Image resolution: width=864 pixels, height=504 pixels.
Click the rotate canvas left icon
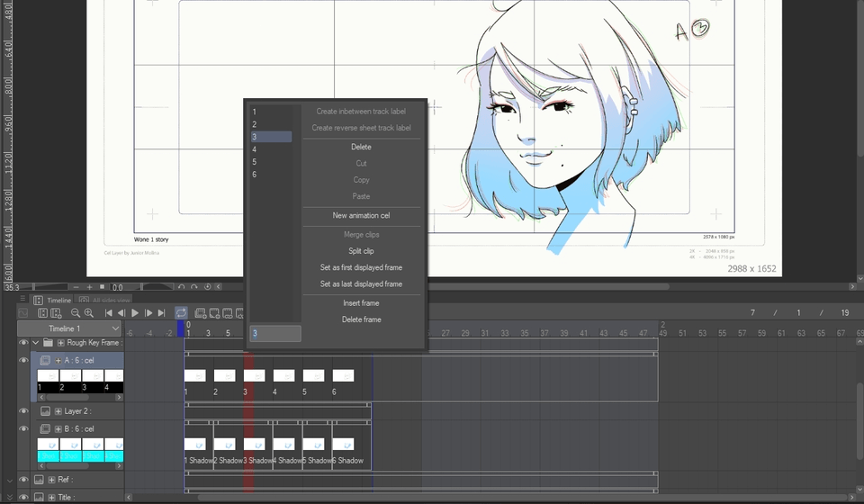181,287
